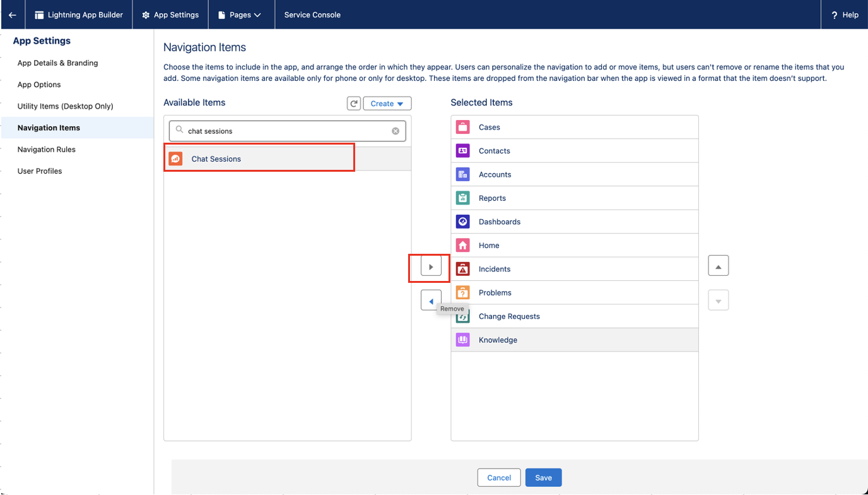This screenshot has height=495, width=868.
Task: Select Incidents in Selected Items
Action: [x=575, y=269]
